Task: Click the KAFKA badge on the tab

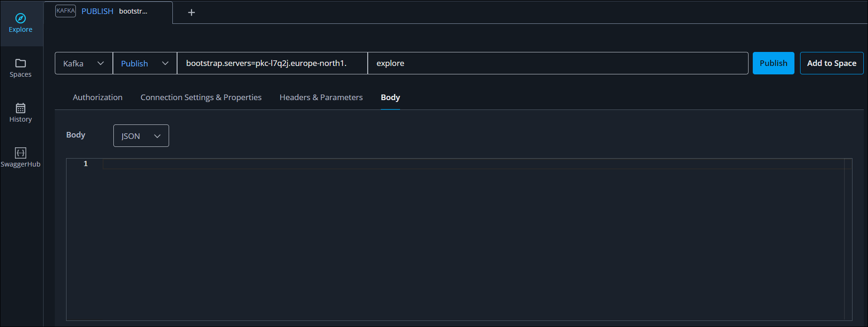Action: [x=66, y=11]
